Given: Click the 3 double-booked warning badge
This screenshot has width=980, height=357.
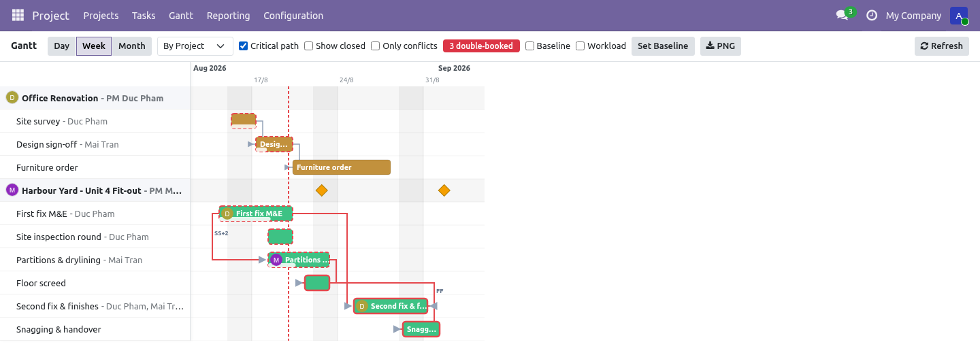Looking at the screenshot, I should [481, 46].
